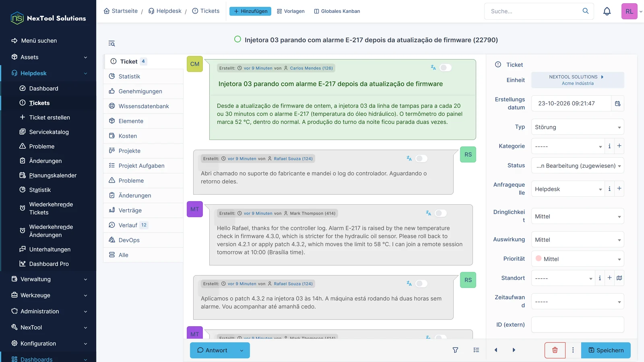
Task: Open the Verlauf tab
Action: [x=143, y=225]
